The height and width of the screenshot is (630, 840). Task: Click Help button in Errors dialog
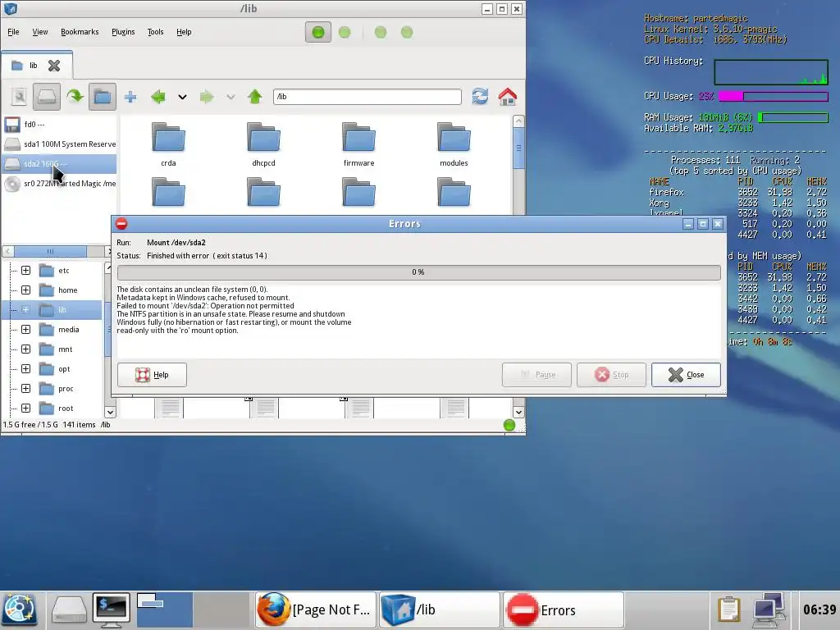(x=152, y=374)
